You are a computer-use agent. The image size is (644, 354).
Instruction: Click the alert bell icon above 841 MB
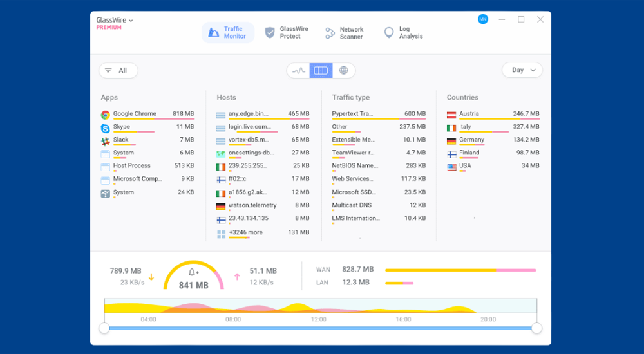point(193,272)
